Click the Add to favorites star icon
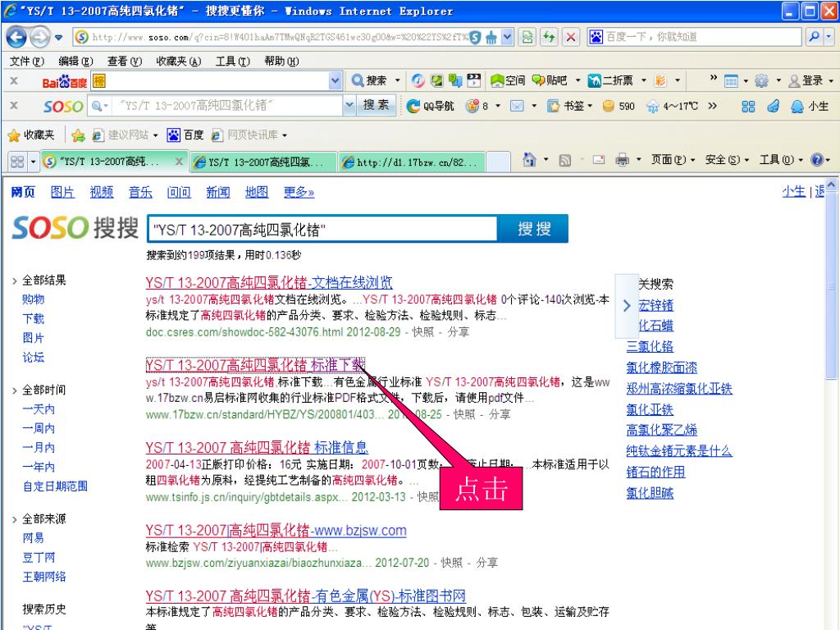This screenshot has width=840, height=630. click(78, 135)
